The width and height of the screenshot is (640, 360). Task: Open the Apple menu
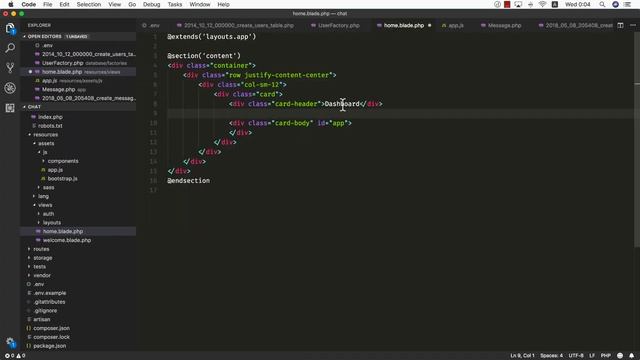click(x=11, y=4)
